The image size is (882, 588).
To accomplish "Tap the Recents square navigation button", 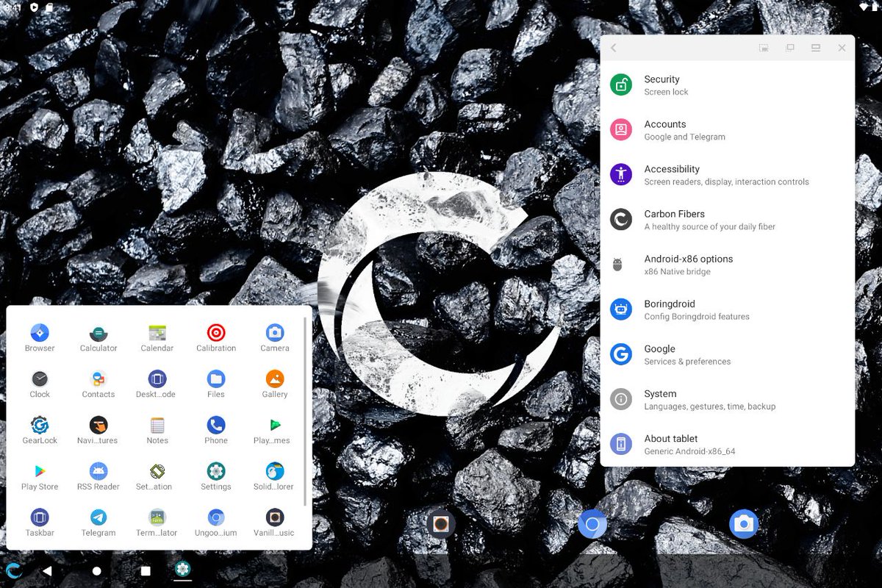I will [146, 570].
